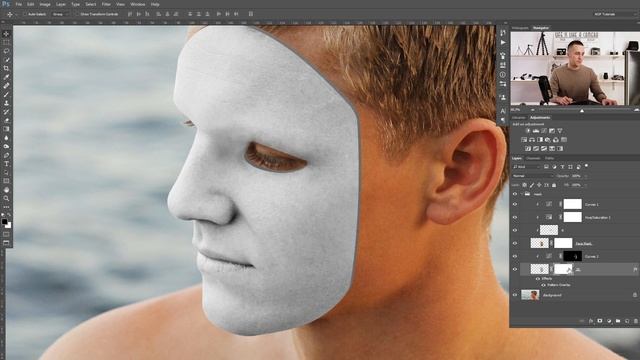Select the Crop tool
The width and height of the screenshot is (640, 360).
click(6, 69)
